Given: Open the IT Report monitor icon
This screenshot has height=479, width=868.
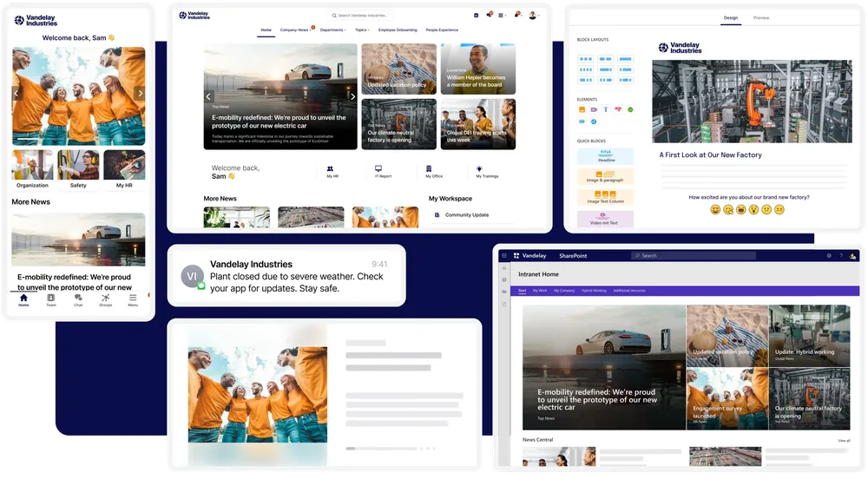Looking at the screenshot, I should 378,169.
